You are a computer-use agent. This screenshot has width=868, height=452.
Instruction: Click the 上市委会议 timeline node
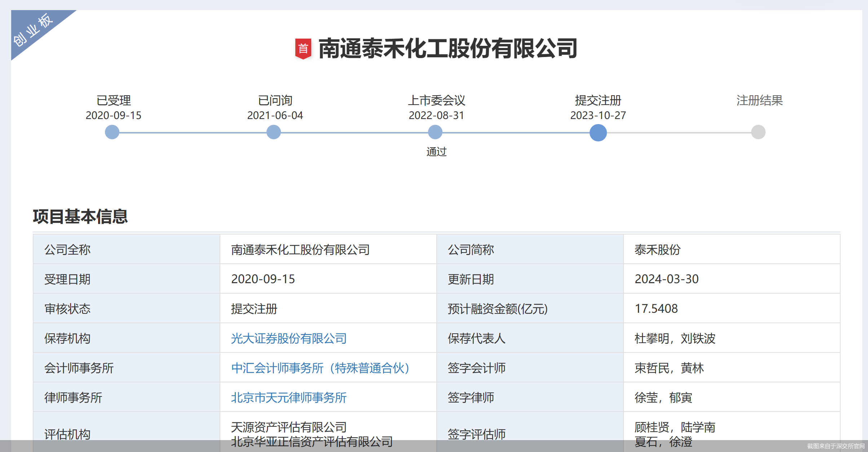coord(435,132)
